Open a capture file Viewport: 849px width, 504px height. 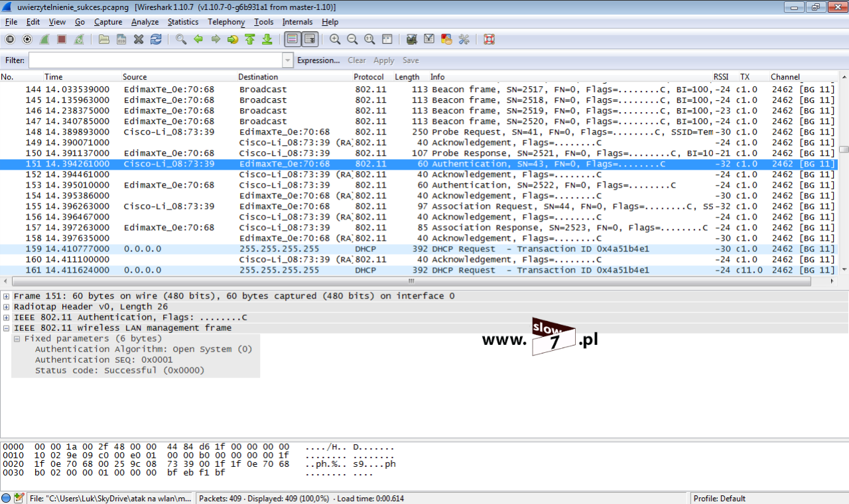104,39
